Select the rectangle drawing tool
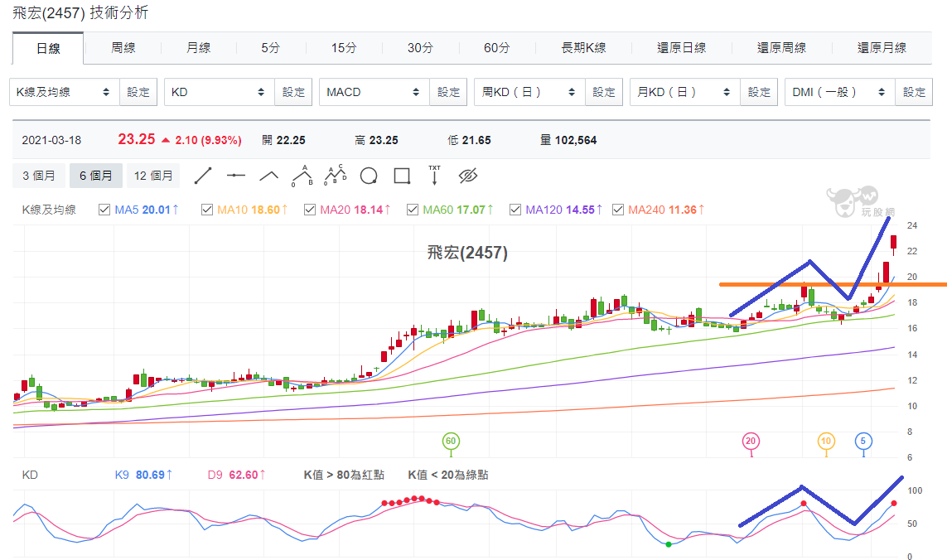Image resolution: width=947 pixels, height=560 pixels. [x=402, y=176]
